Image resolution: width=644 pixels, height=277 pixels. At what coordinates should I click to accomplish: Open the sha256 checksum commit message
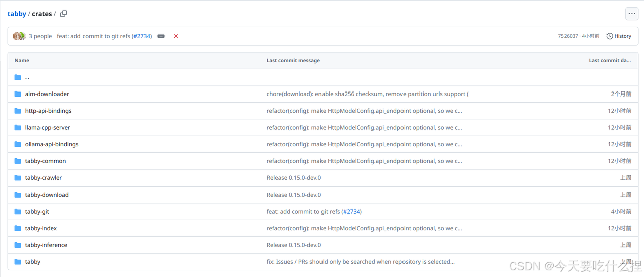point(368,94)
